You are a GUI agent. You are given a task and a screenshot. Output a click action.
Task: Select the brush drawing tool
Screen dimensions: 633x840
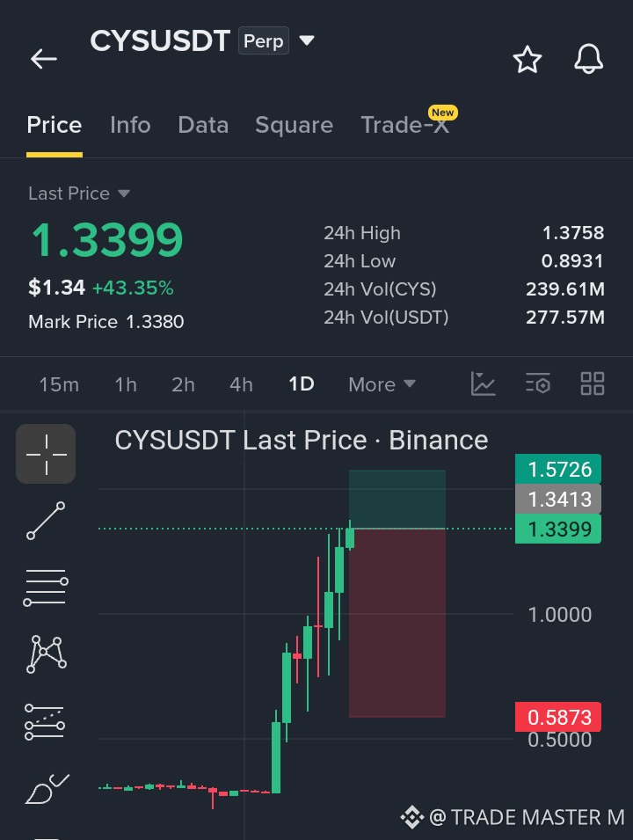point(47,789)
